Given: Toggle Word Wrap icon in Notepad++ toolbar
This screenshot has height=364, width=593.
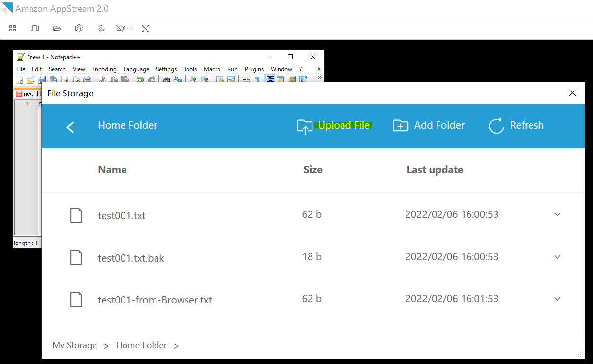Looking at the screenshot, I should 247,79.
